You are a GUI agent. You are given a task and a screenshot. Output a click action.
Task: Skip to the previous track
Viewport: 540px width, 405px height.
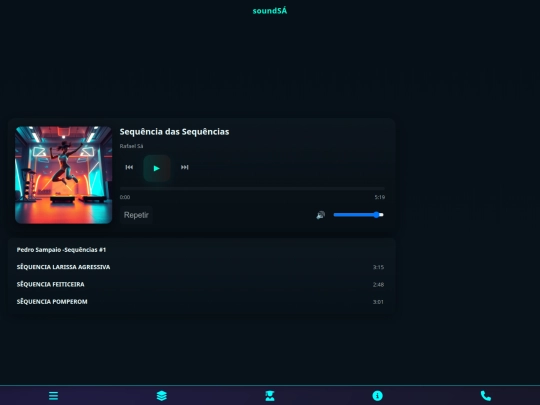pyautogui.click(x=129, y=167)
